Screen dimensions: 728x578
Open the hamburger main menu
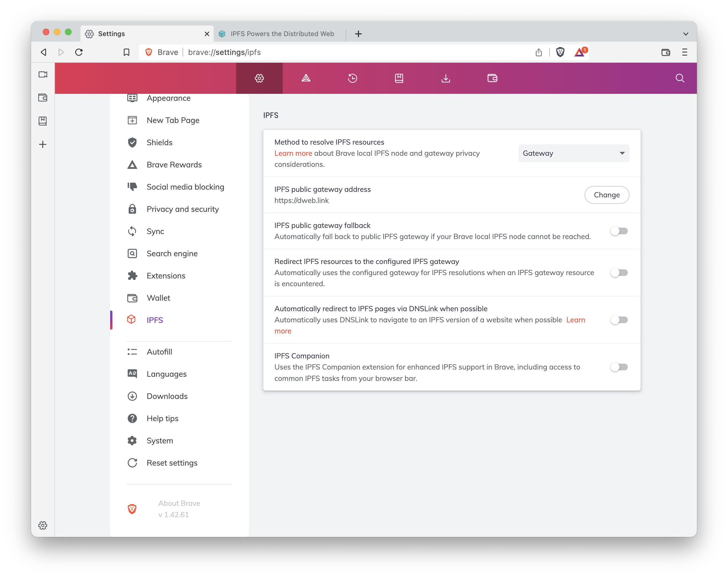point(684,52)
